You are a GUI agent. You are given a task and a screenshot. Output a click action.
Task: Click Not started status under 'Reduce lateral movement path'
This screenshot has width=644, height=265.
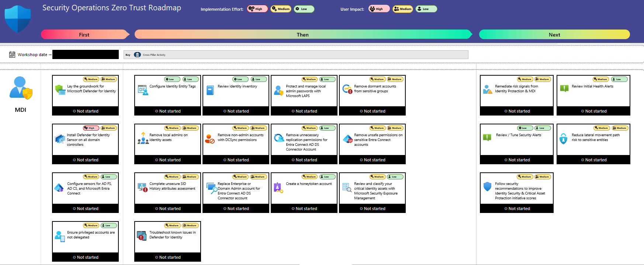coord(593,160)
